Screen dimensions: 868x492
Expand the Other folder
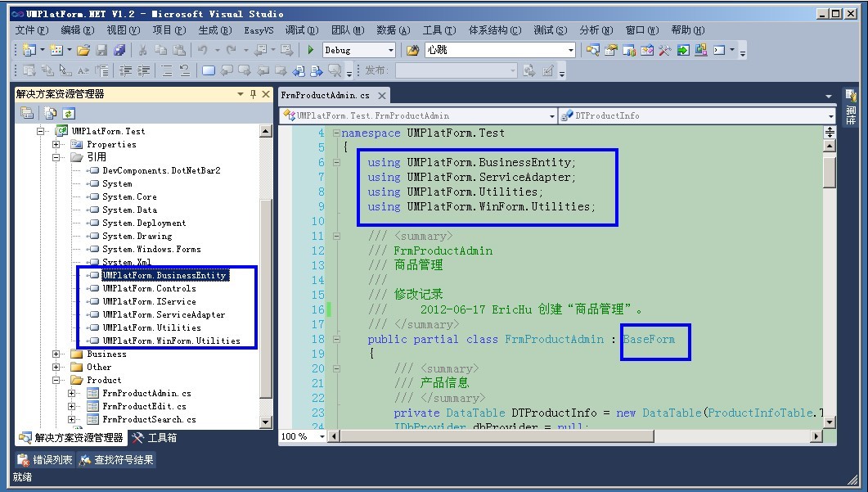(x=56, y=368)
